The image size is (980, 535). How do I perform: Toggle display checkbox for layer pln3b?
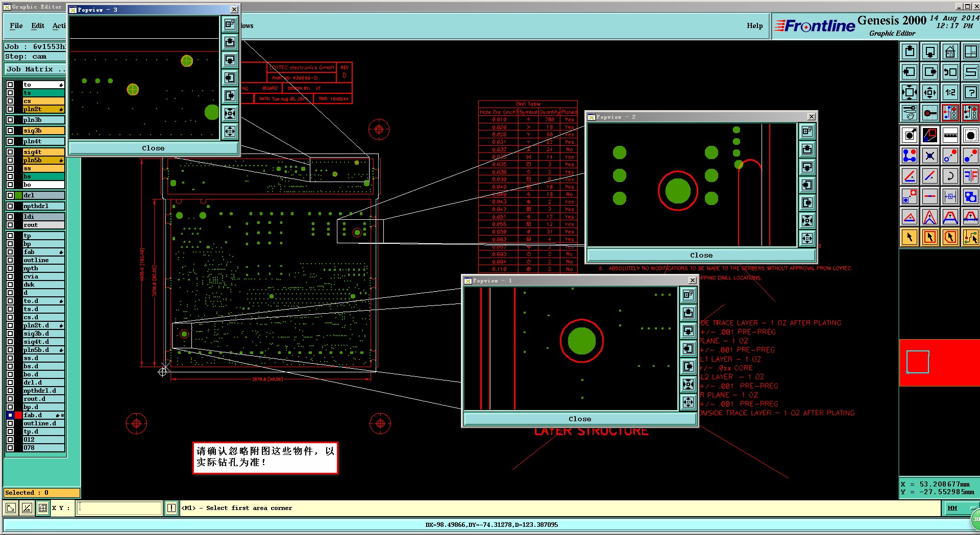tap(10, 120)
